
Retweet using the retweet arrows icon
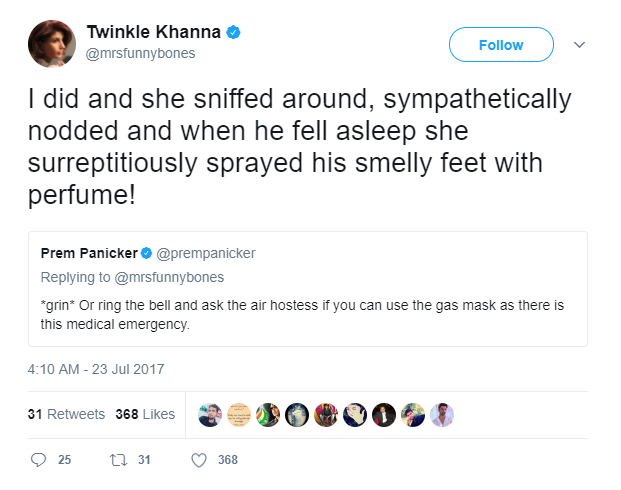[x=119, y=460]
